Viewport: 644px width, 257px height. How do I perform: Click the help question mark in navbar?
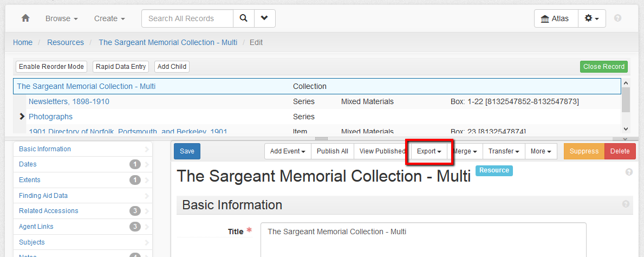point(617,18)
